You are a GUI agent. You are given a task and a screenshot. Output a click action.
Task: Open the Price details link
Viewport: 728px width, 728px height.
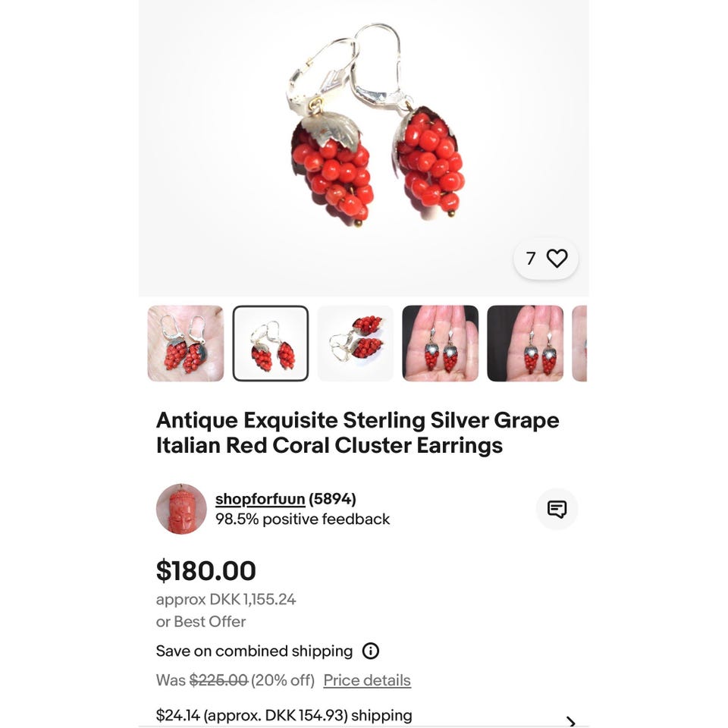[x=367, y=680]
